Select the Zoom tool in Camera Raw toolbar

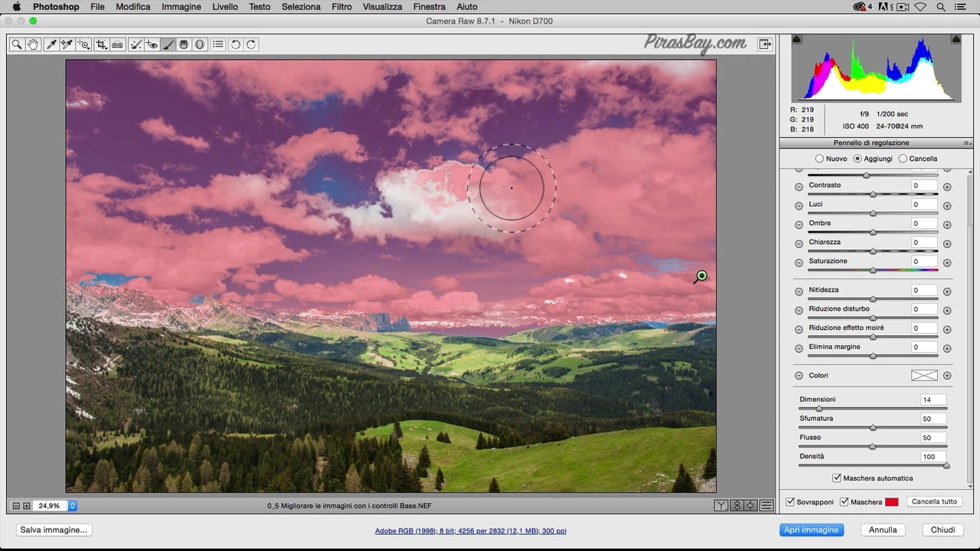click(17, 44)
